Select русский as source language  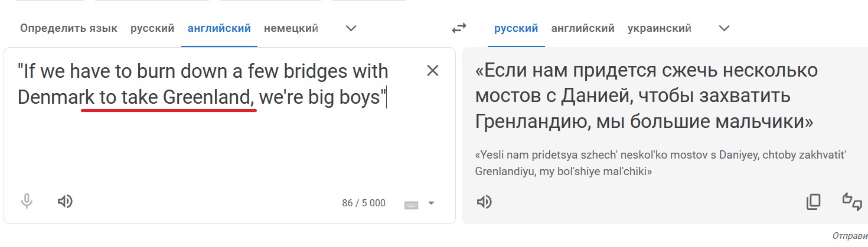(152, 28)
